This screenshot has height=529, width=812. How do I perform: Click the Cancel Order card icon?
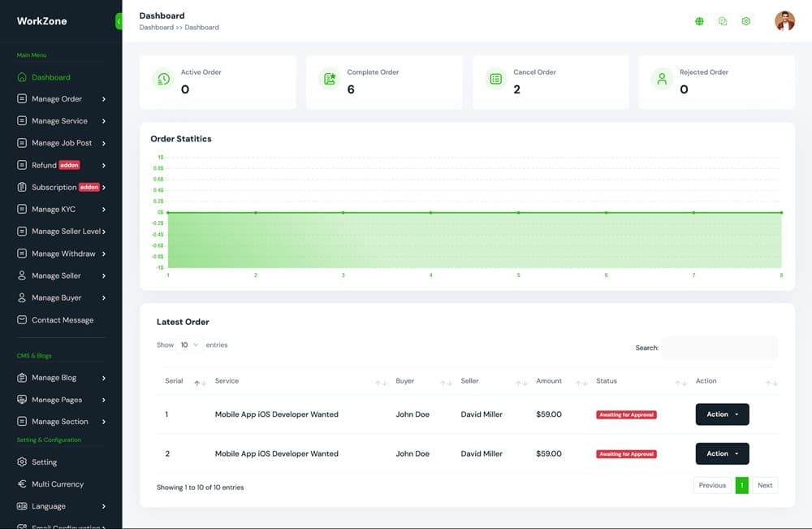pos(495,79)
